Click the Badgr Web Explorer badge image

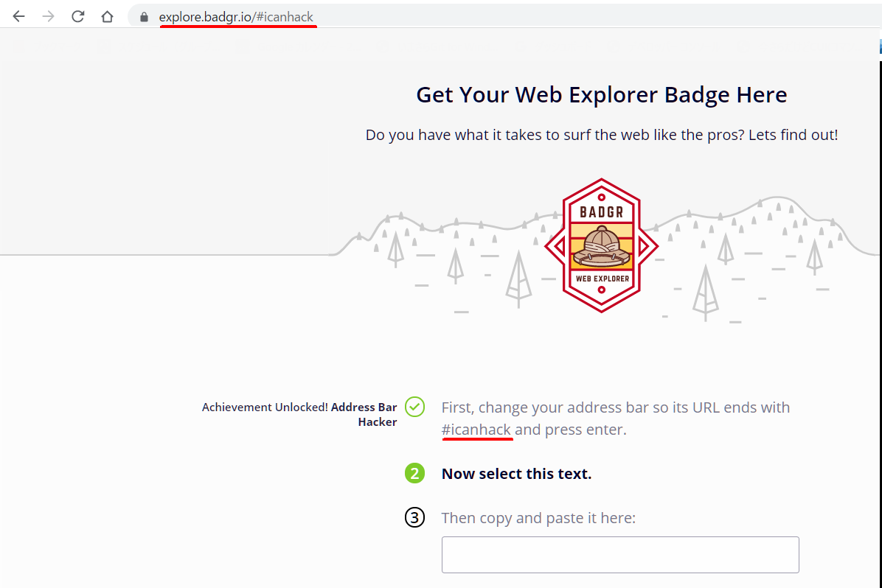coord(601,245)
